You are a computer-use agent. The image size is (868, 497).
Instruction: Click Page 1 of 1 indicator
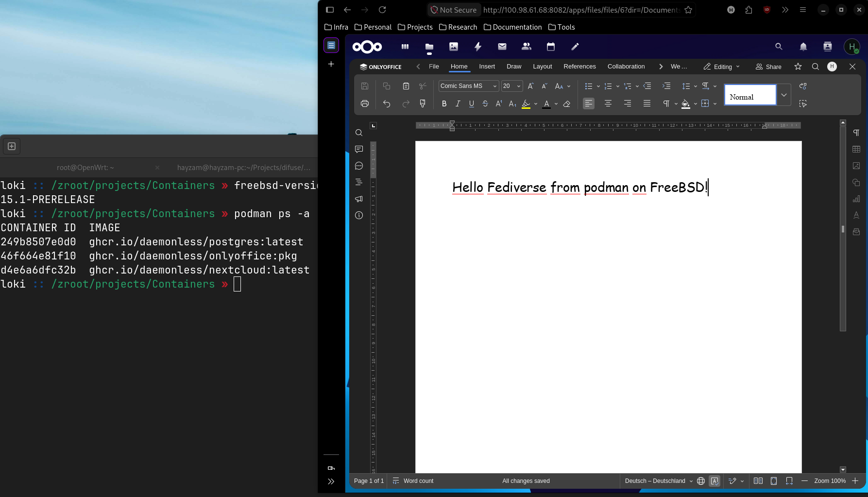coord(369,481)
